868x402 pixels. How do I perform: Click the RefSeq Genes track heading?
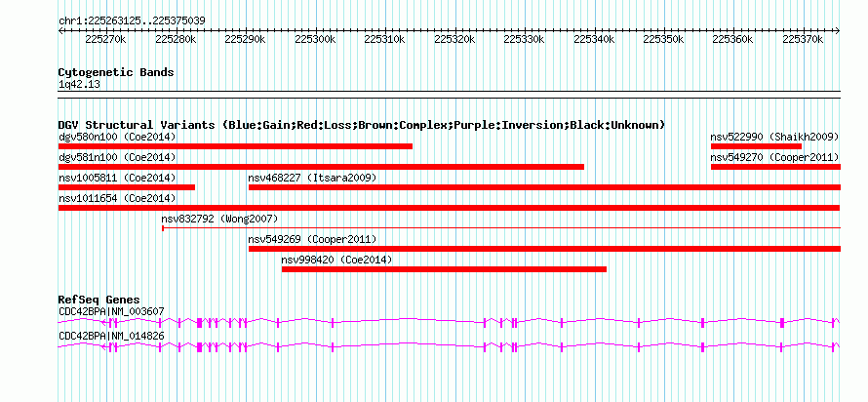[99, 301]
